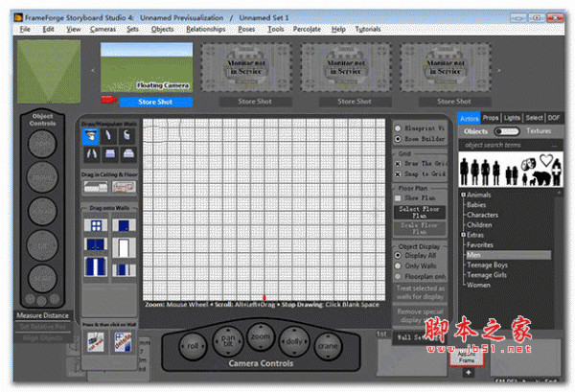The height and width of the screenshot is (392, 575).
Task: Click the blue Store Shot button
Action: coord(155,102)
